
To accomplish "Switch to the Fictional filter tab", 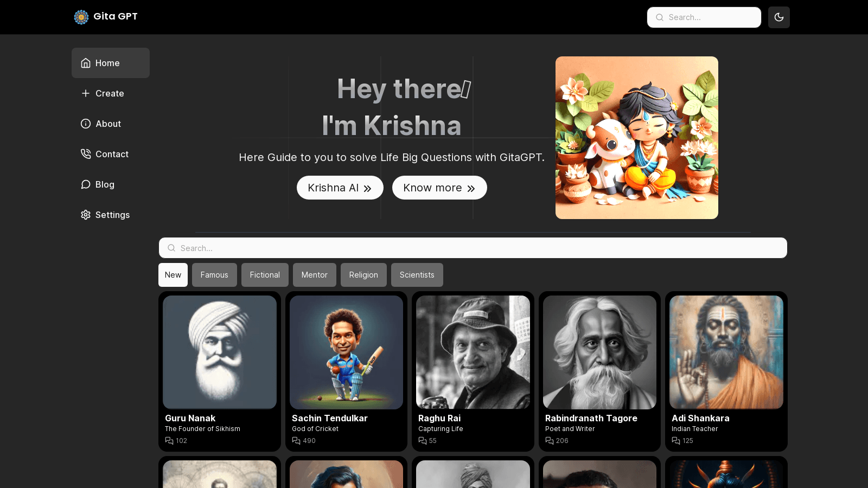I will pos(265,275).
